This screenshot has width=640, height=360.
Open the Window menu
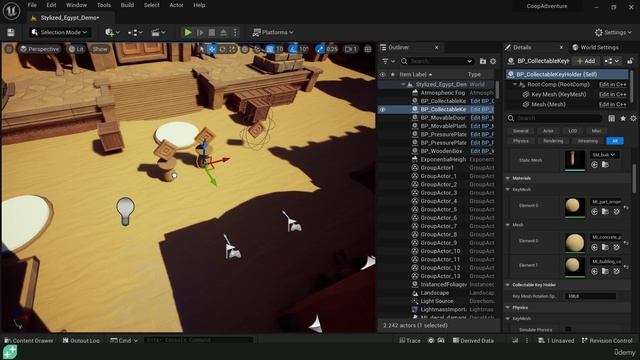click(x=76, y=5)
